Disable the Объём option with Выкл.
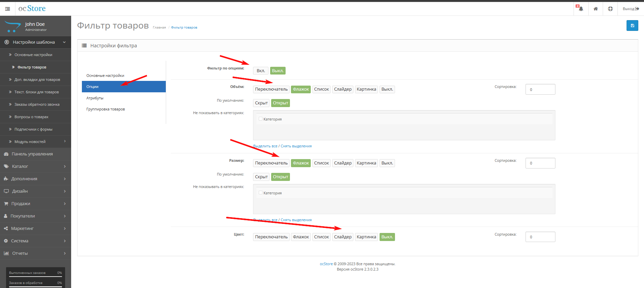The height and width of the screenshot is (288, 644). [387, 89]
